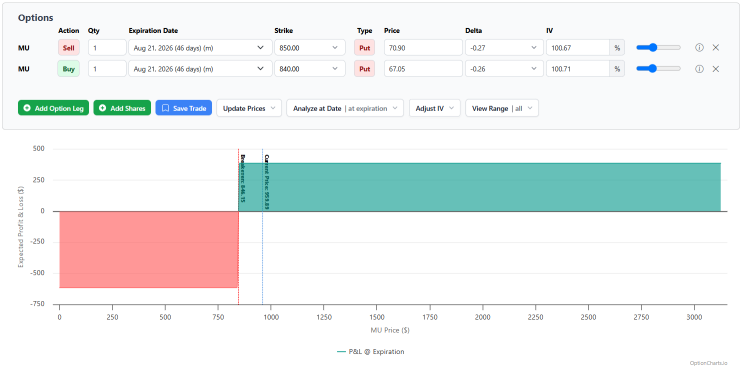Adjust the IV slider on the Buy leg
This screenshot has width=742, height=370.
pos(658,69)
